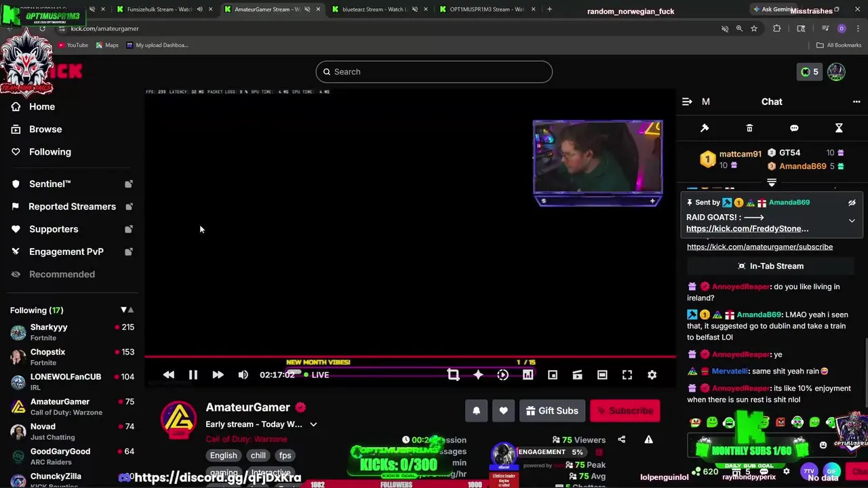Cast stream to another device
The width and height of the screenshot is (868, 488).
(x=577, y=375)
